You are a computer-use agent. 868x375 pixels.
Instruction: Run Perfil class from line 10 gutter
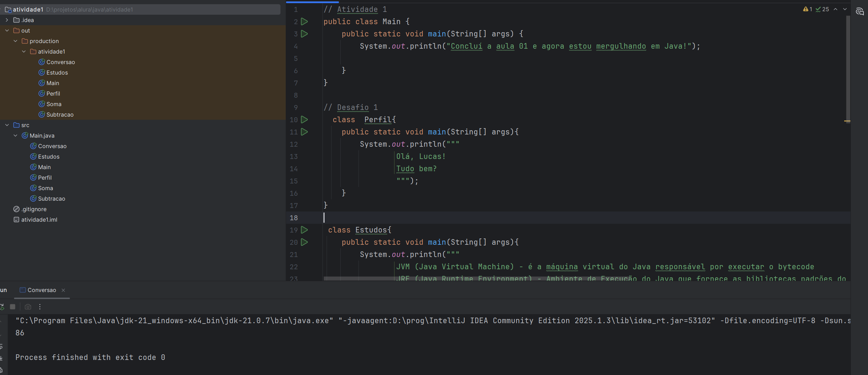(x=304, y=120)
